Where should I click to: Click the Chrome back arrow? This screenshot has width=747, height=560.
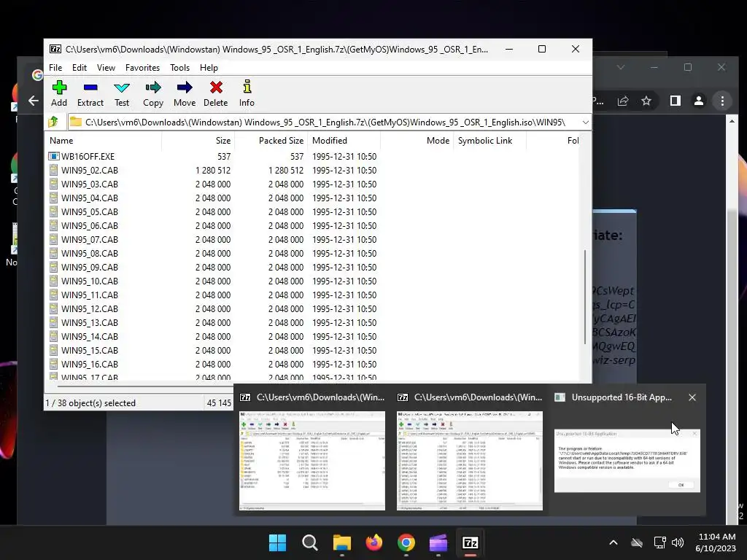(x=34, y=101)
